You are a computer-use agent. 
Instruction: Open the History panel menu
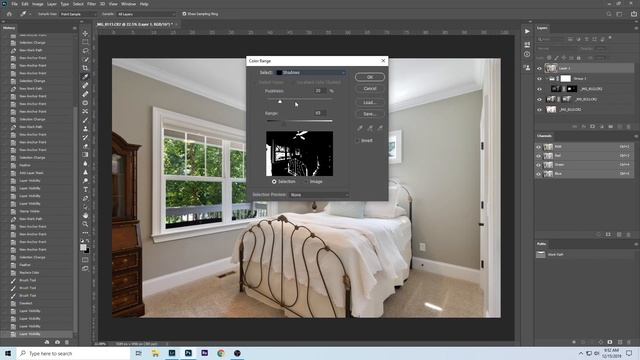74,28
